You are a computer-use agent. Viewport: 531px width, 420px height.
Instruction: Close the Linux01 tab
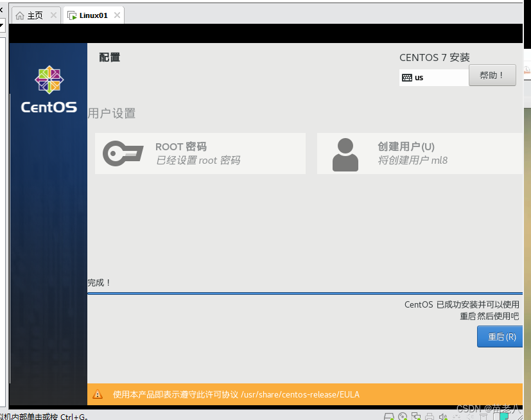[x=117, y=15]
